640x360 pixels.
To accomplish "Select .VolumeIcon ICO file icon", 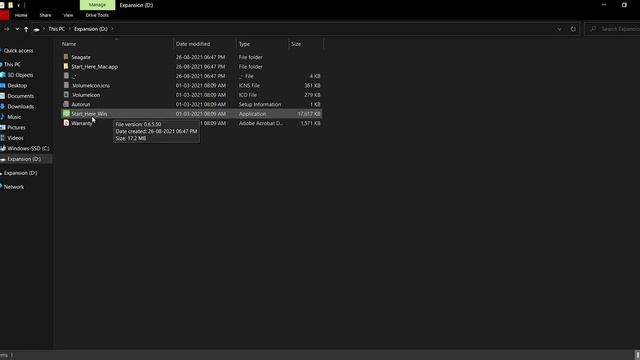I will point(66,95).
